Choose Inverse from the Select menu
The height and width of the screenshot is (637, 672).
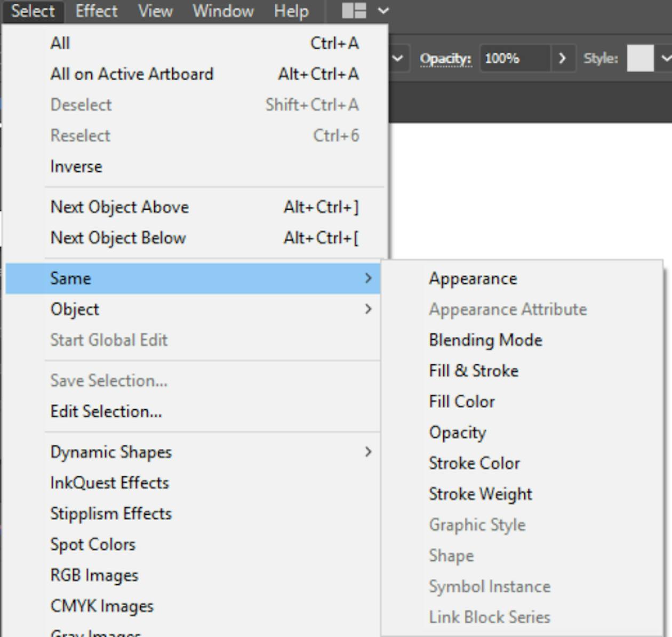[x=76, y=166]
